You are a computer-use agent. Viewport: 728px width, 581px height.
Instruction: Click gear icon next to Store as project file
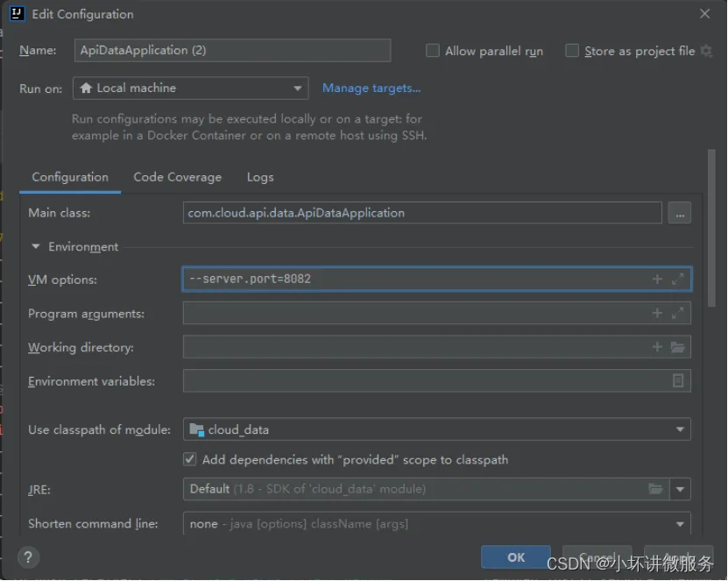tap(706, 51)
